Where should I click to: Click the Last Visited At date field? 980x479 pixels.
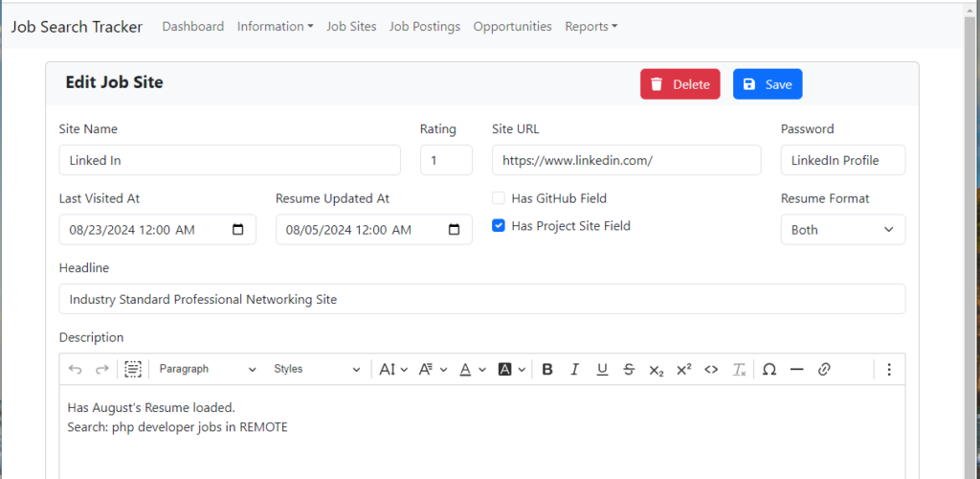click(158, 230)
